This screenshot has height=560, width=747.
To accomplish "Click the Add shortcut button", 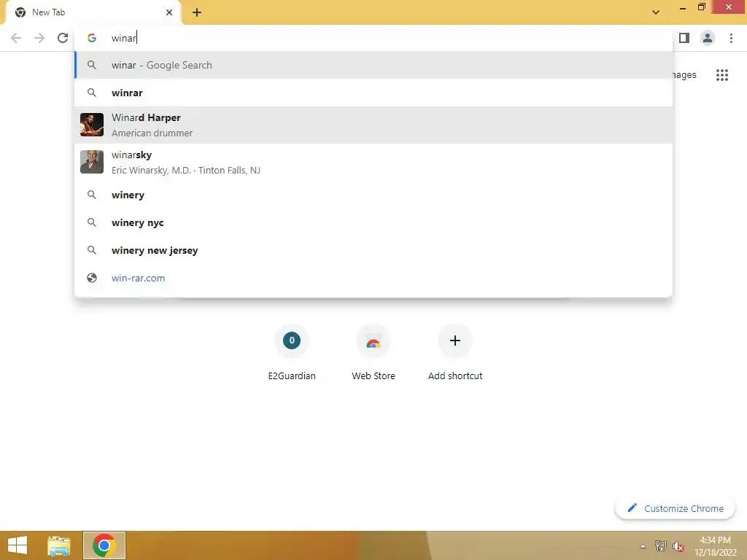I will [455, 353].
